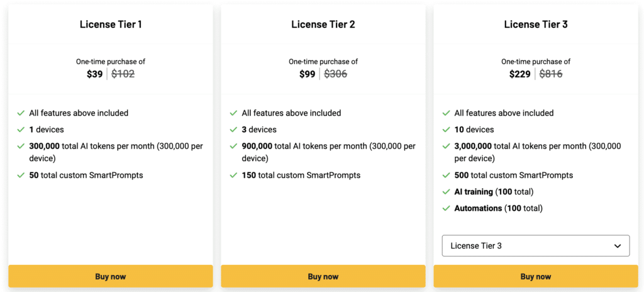
Task: Buy License Tier 1 now
Action: coord(111,276)
